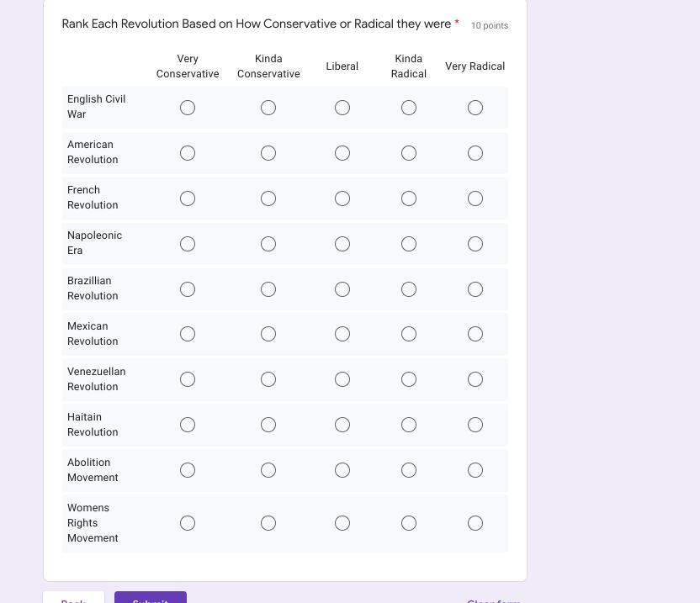
Task: Mark English Civil War as Very Conservative
Action: [x=188, y=108]
